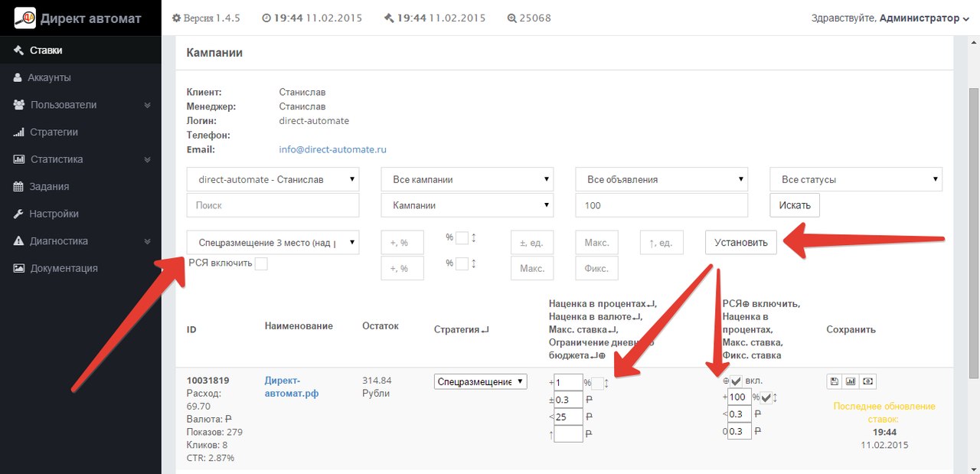Click the calendar icon beside Задания
The width and height of the screenshot is (980, 474).
coord(19,187)
